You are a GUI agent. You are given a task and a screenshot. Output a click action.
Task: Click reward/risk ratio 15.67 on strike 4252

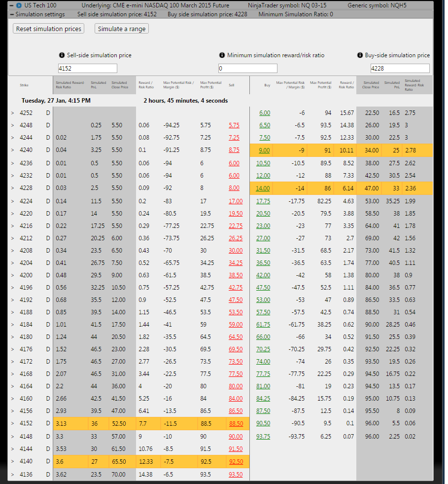pyautogui.click(x=347, y=113)
